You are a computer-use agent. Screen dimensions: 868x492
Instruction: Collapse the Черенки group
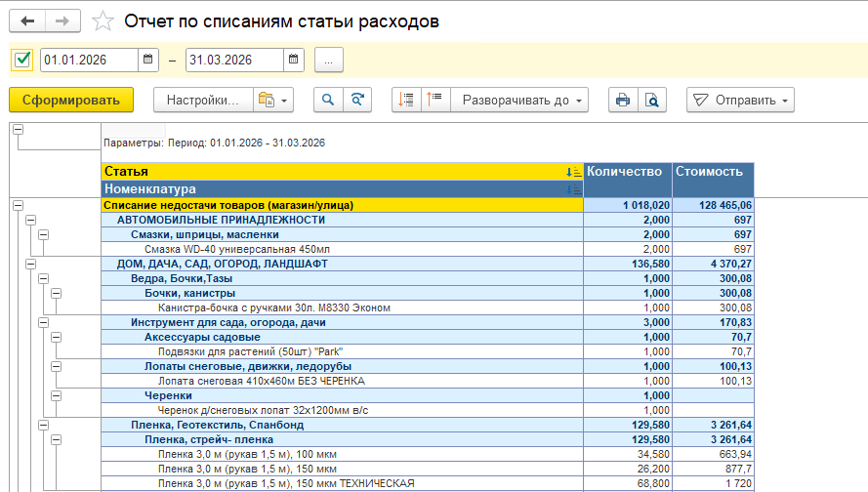[x=57, y=395]
